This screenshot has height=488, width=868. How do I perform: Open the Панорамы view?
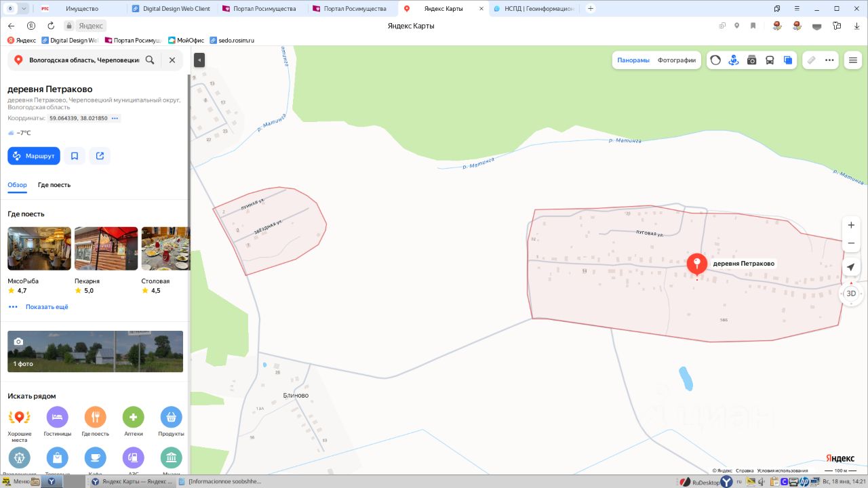[633, 60]
